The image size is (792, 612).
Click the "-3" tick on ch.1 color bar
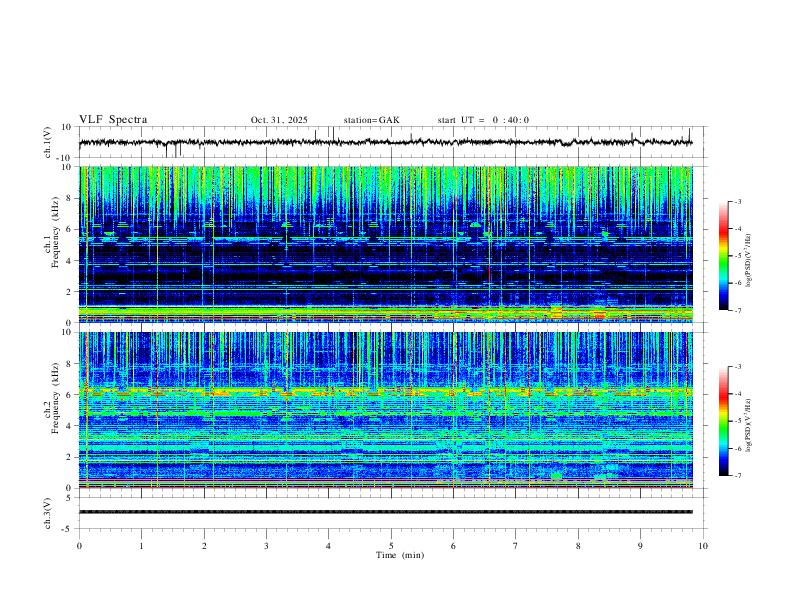pos(738,201)
